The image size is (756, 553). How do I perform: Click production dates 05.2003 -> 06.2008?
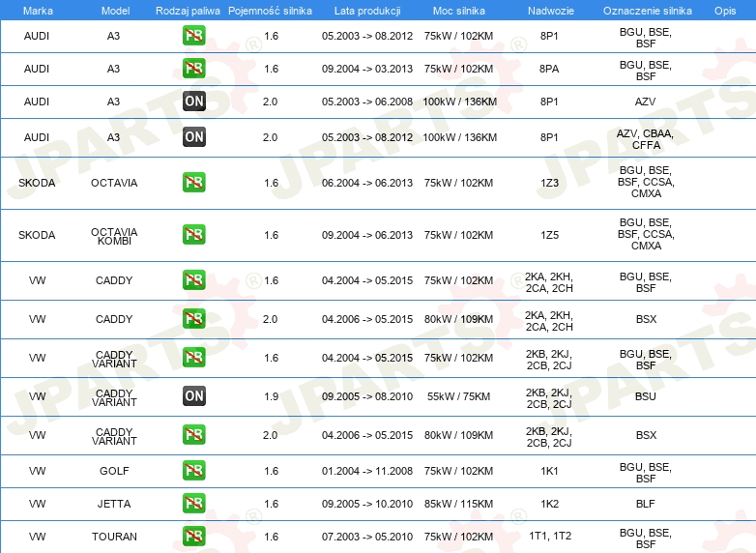[367, 102]
